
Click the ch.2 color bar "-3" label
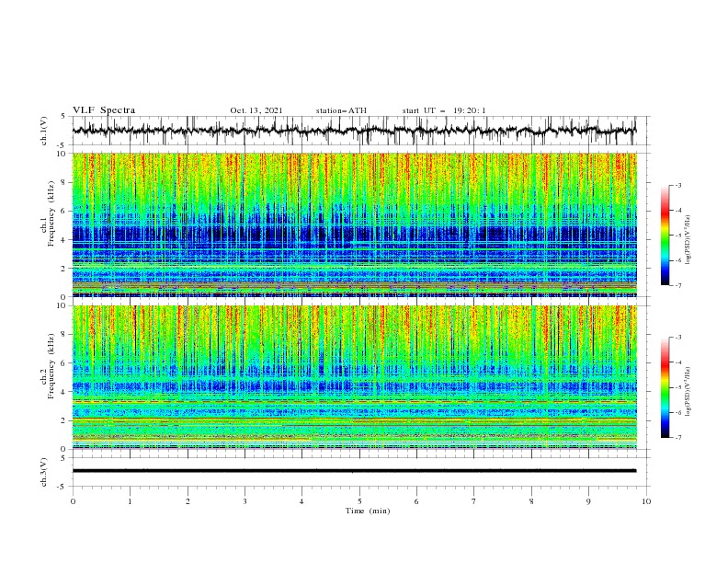pos(677,338)
